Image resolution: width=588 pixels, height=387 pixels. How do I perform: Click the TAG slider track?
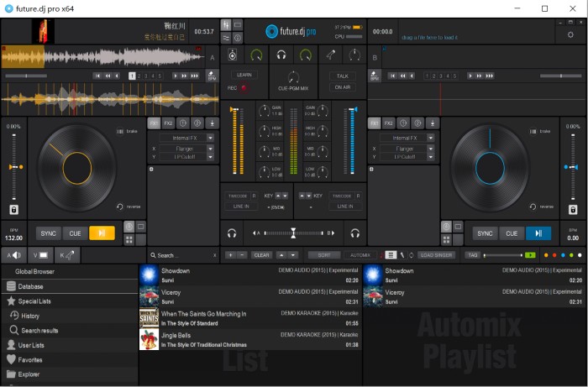click(503, 255)
